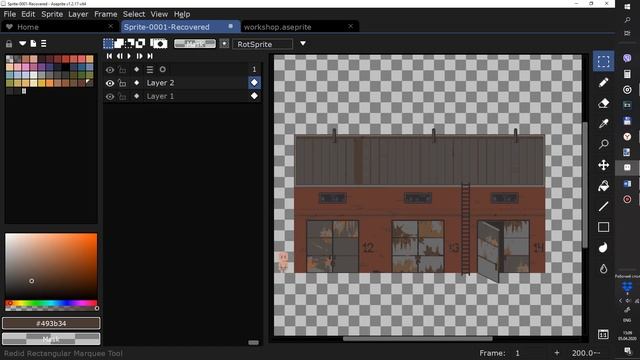Open palette presets icon
640x360 pixels.
(22, 43)
